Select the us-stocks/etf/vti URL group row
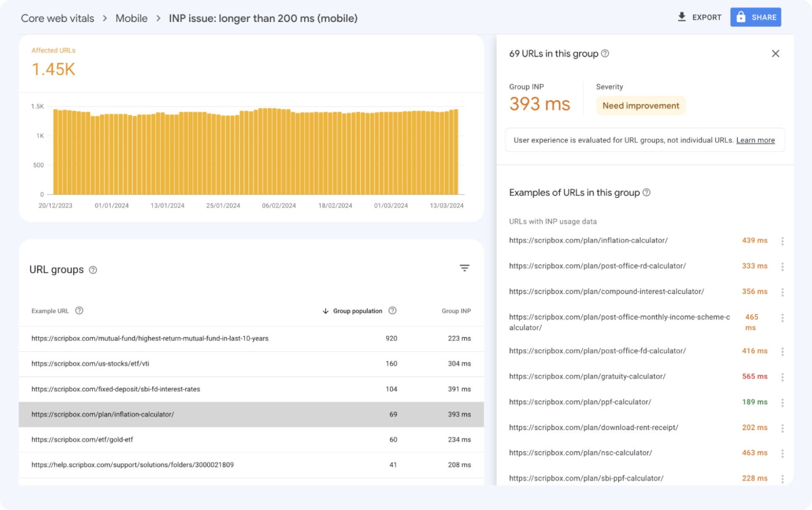812x510 pixels. [251, 364]
